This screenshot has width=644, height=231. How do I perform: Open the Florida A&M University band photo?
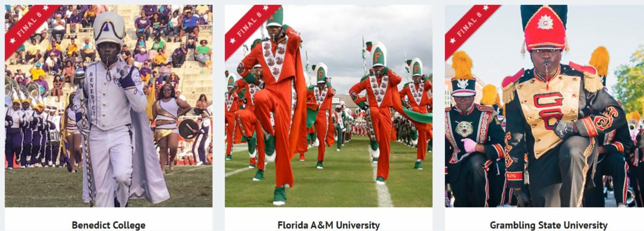pyautogui.click(x=328, y=106)
